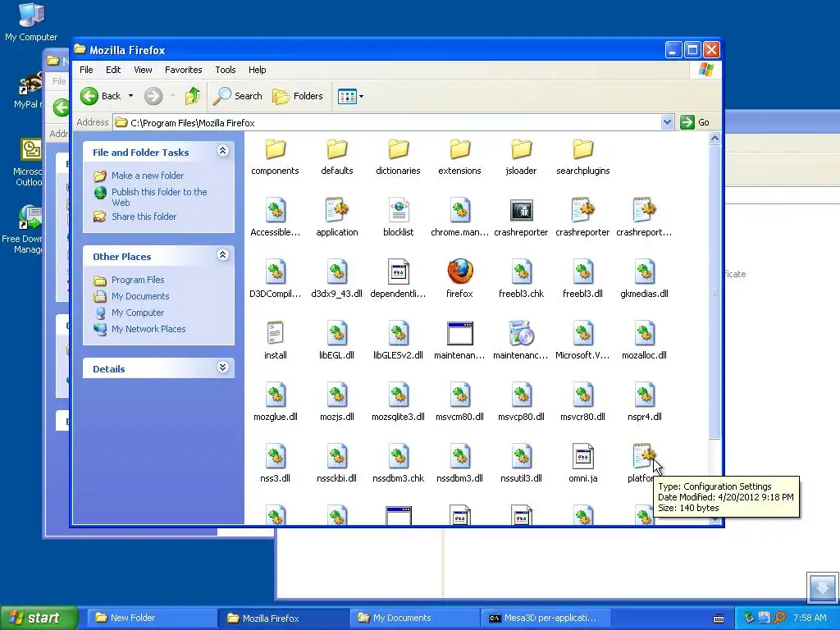This screenshot has width=840, height=630.
Task: Select the nss3.dll file
Action: (276, 463)
